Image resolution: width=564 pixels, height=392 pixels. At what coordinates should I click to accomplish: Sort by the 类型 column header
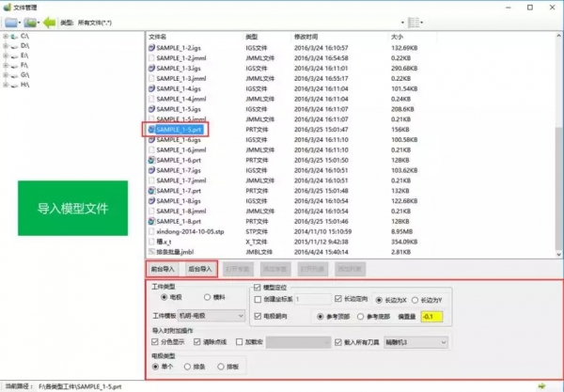(251, 37)
